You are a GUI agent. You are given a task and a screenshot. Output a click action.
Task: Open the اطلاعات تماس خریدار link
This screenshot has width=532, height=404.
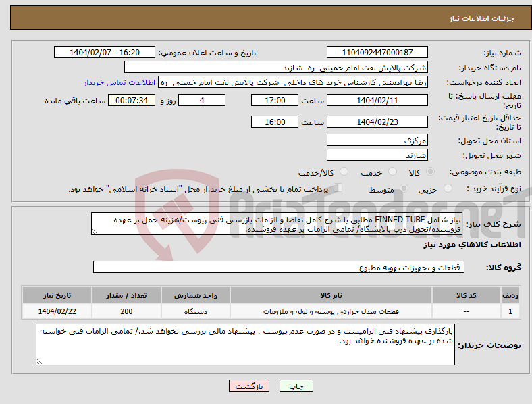119,82
